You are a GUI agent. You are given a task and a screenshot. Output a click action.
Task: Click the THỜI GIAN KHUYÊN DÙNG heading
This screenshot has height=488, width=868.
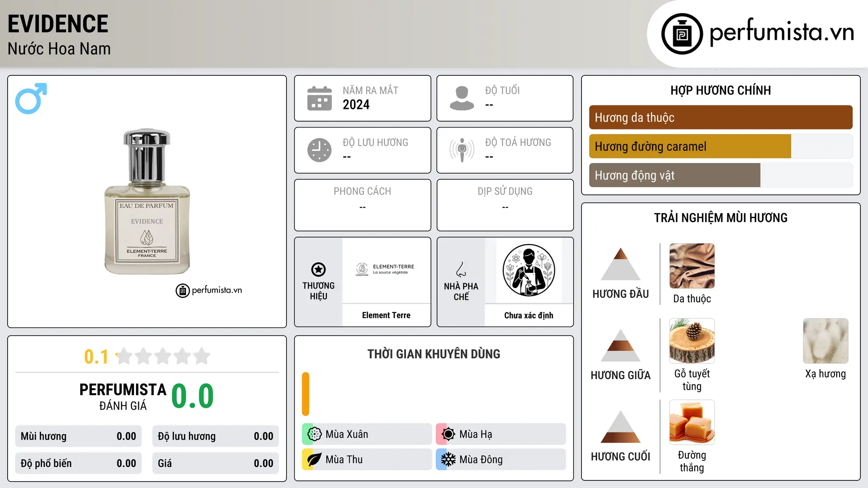coord(434,354)
